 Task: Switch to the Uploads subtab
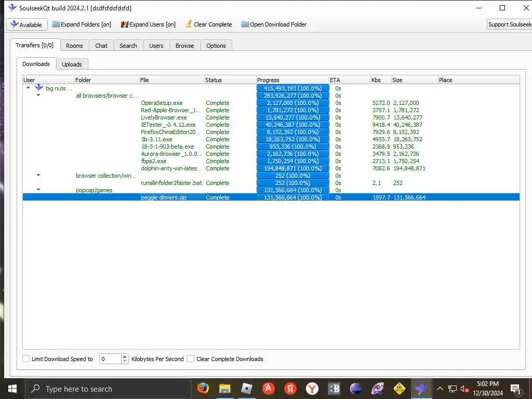point(72,64)
